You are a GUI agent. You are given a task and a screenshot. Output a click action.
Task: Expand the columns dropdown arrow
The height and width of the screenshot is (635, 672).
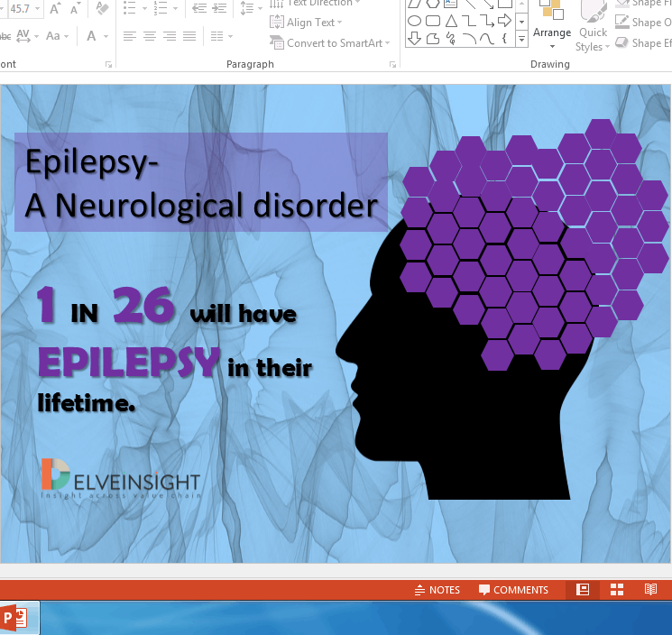point(231,36)
